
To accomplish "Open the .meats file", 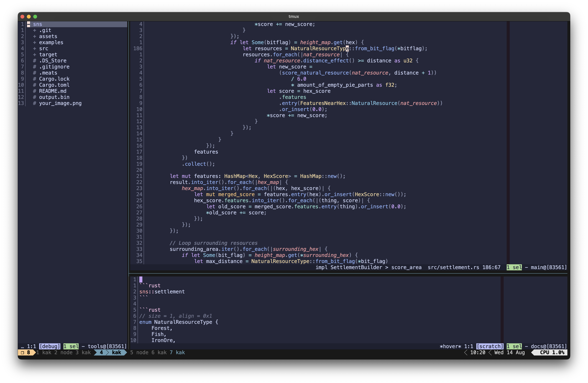I will tap(48, 73).
